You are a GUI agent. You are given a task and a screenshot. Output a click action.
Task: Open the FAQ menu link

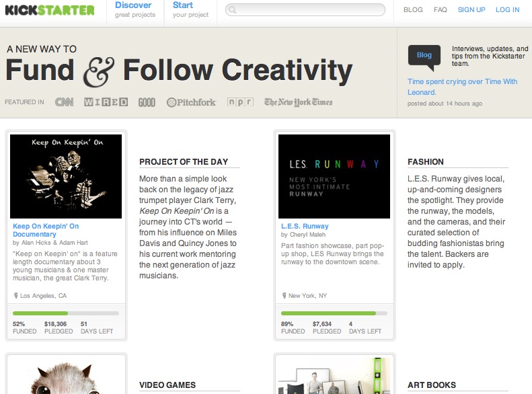point(441,10)
